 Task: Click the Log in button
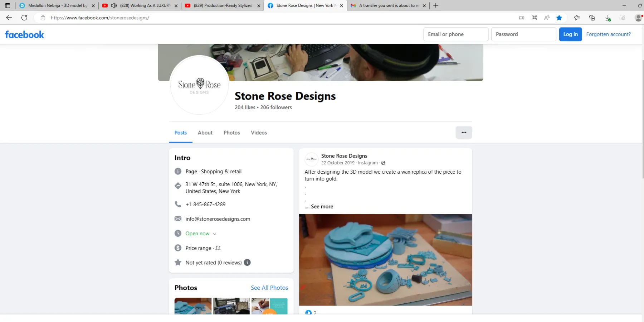click(570, 34)
